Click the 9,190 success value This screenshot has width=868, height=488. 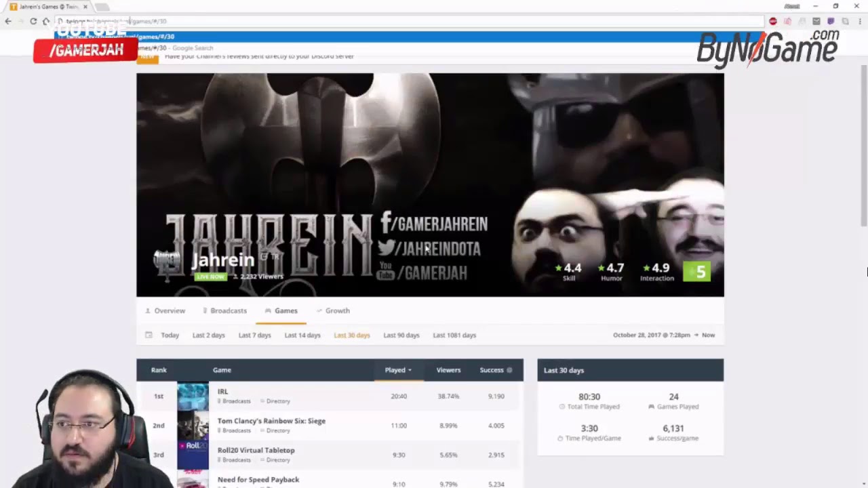click(x=496, y=396)
